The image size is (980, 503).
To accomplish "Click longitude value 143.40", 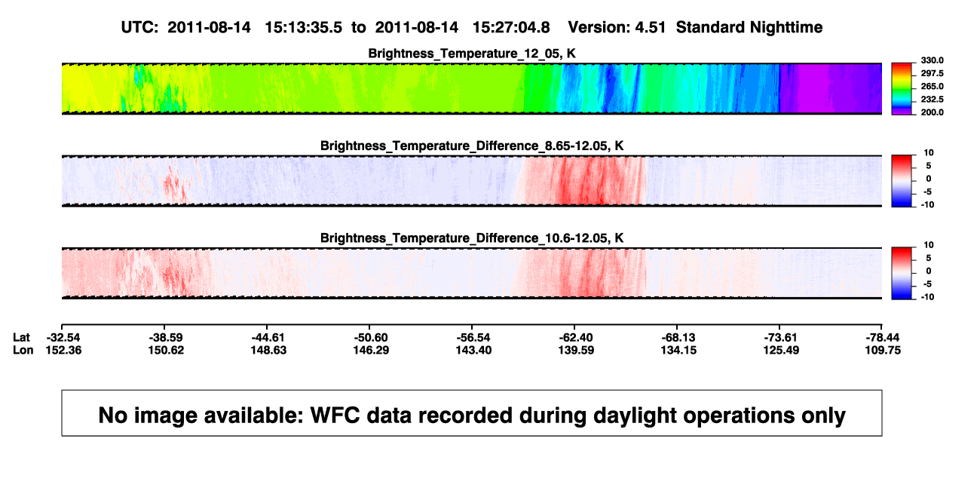I will click(x=473, y=350).
